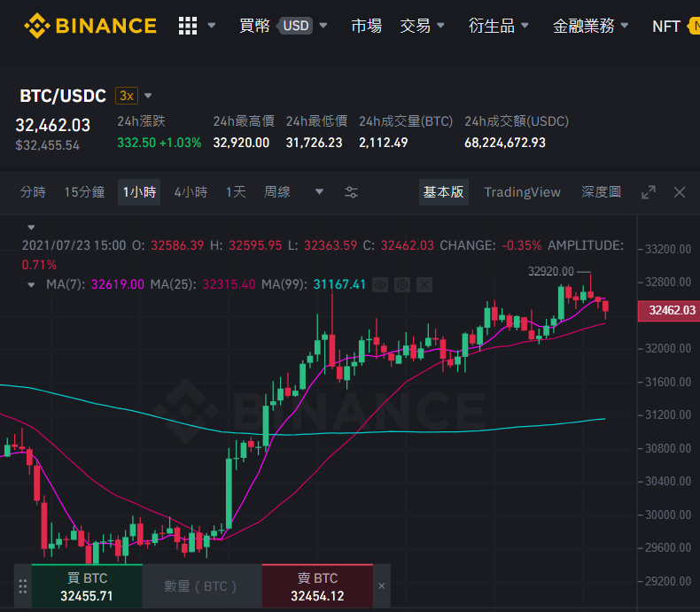
Task: Click the MA(7) value 32619.00
Action: tap(118, 284)
